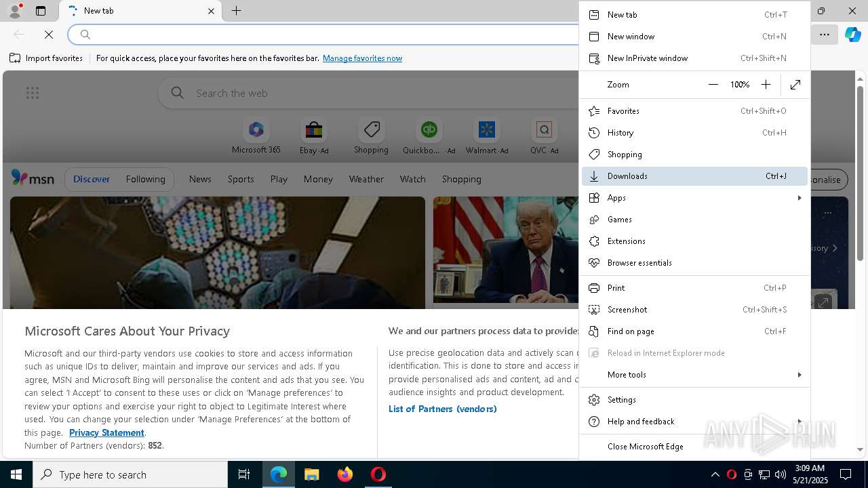Click the profile avatar icon
The height and width of the screenshot is (488, 868).
click(15, 11)
